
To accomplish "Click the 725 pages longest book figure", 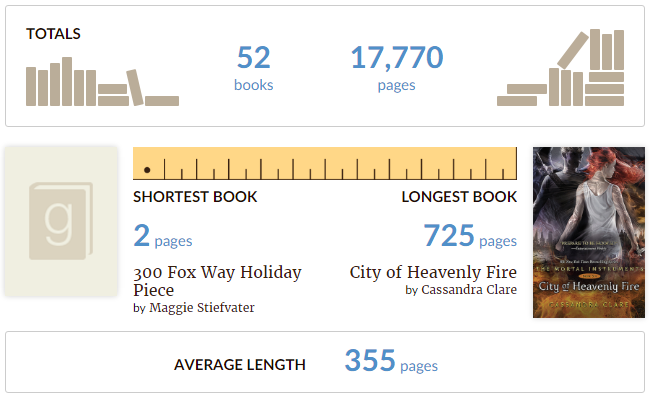I will [470, 235].
